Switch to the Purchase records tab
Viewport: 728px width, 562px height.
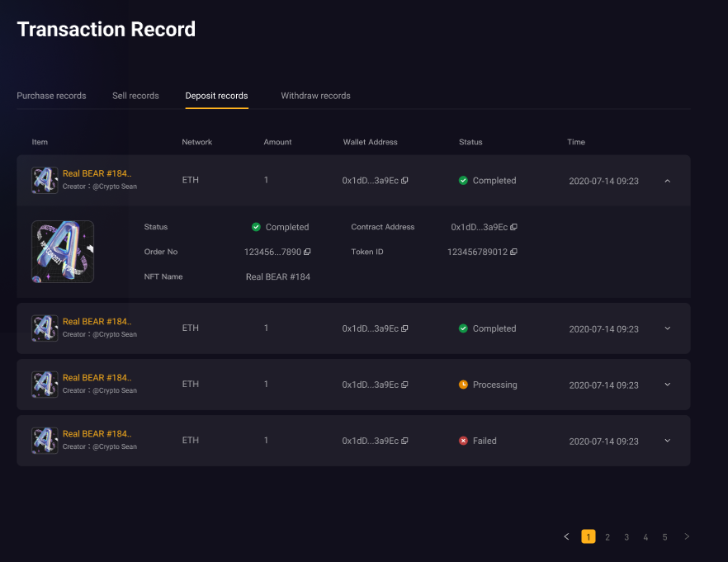pos(51,96)
